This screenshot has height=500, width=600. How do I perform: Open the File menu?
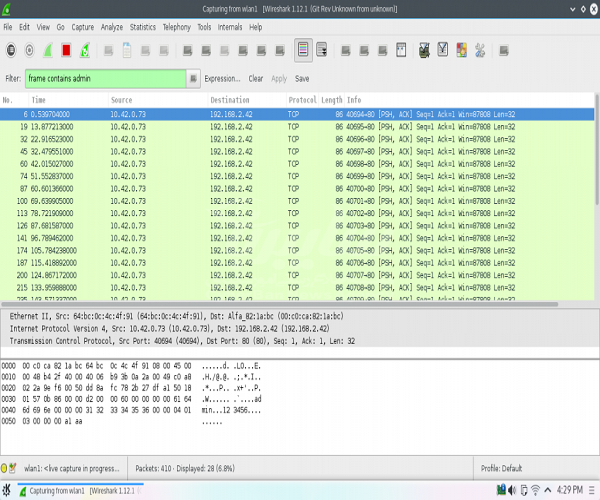[8, 27]
